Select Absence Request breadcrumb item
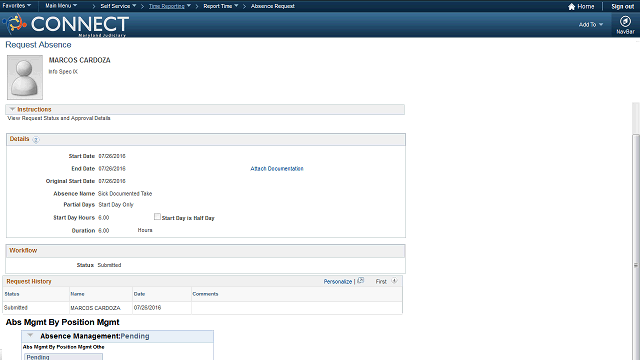The width and height of the screenshot is (640, 360). [x=273, y=6]
